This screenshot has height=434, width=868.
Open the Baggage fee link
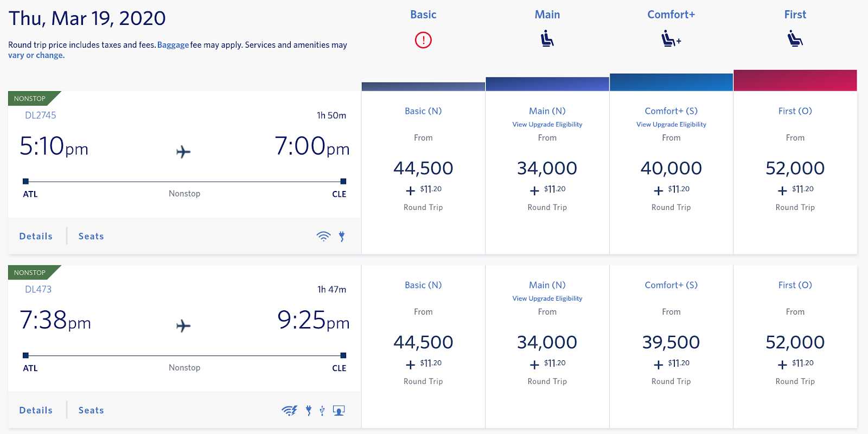(173, 45)
